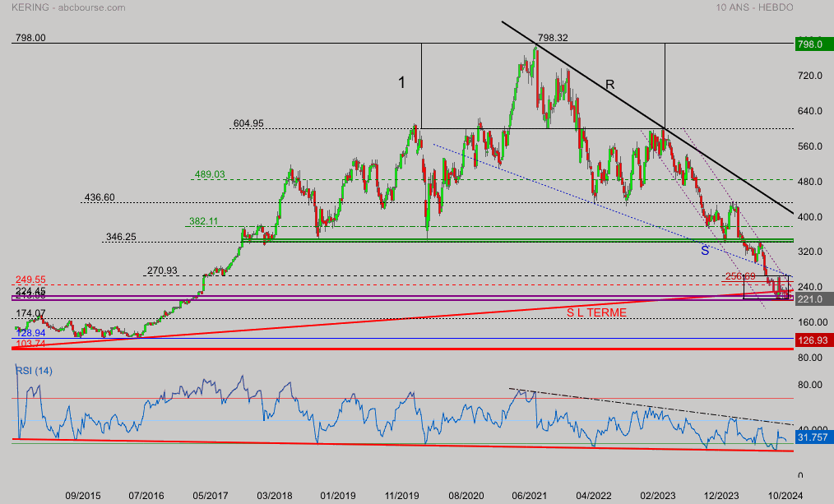Click the "560.0" price axis label
Viewport: 834px width, 504px height.
[x=810, y=146]
